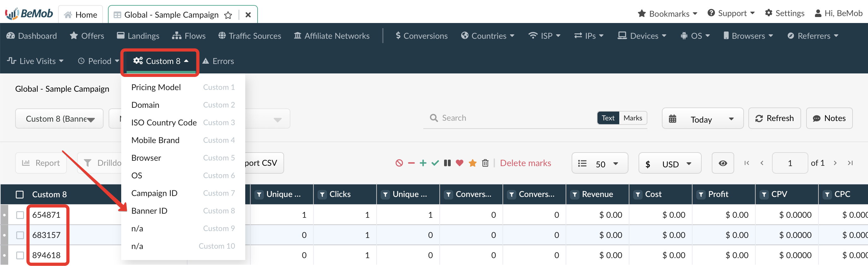Select Pricing Model from Custom menu

click(183, 87)
